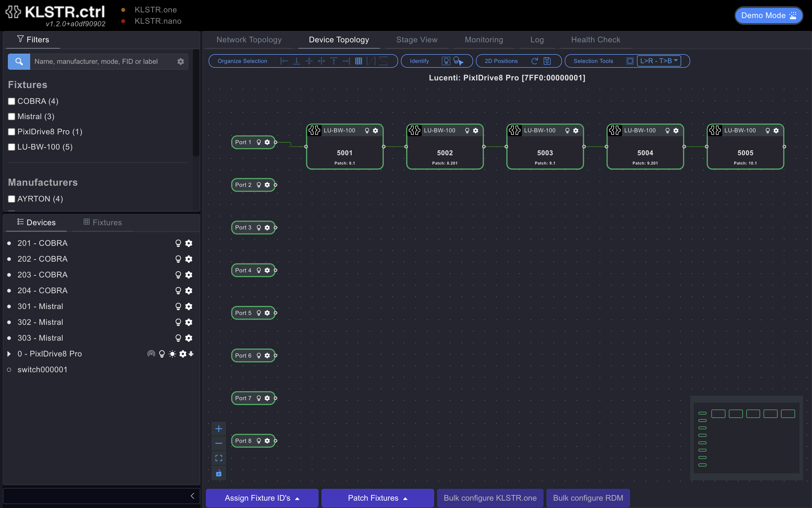Open the Monitoring tab
This screenshot has width=812, height=508.
pos(484,40)
